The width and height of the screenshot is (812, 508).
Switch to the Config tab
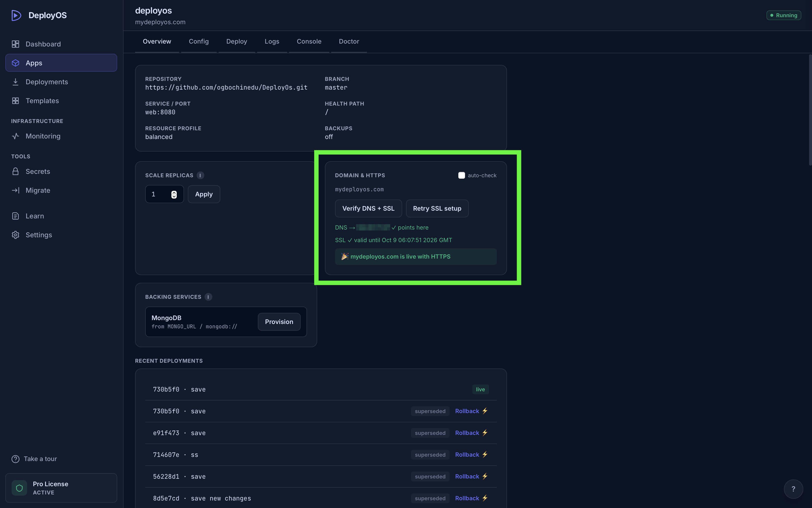[199, 41]
